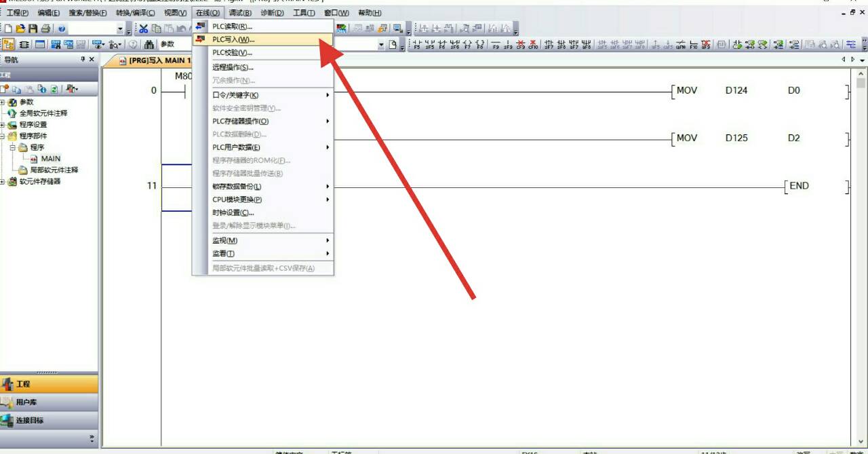The height and width of the screenshot is (454, 868).
Task: Click the Print icon in toolbar
Action: 45,29
